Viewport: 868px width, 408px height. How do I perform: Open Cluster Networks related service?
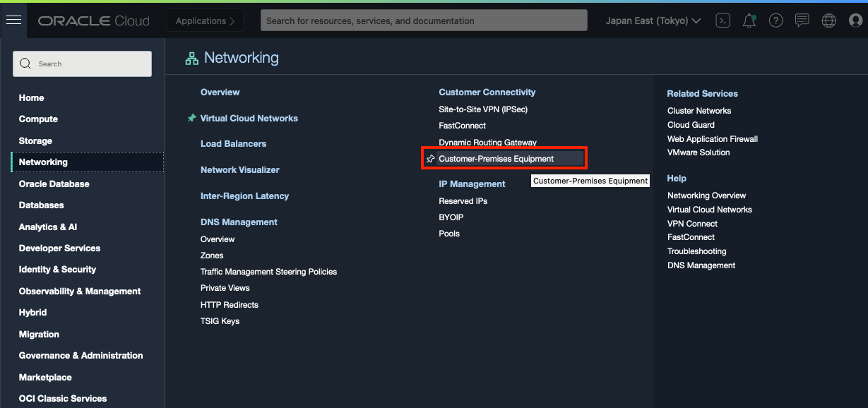click(699, 111)
